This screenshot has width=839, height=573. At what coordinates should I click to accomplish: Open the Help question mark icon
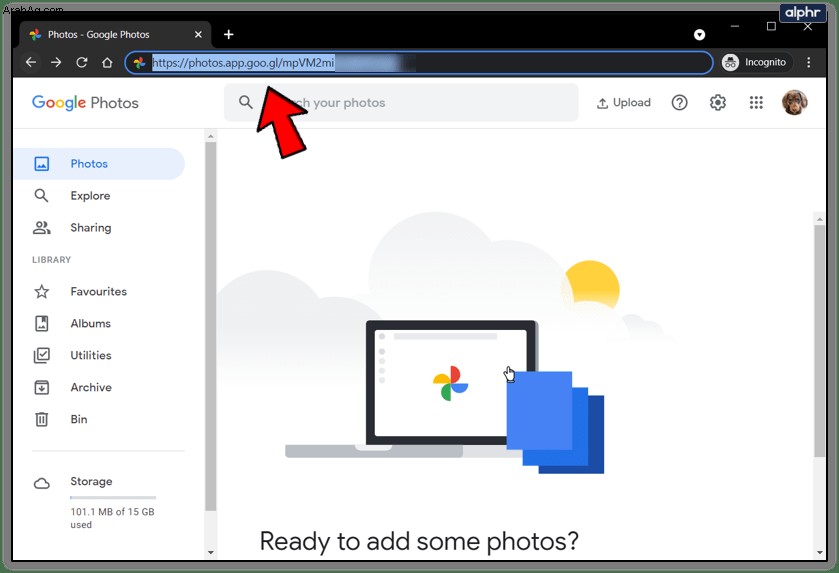[x=679, y=102]
